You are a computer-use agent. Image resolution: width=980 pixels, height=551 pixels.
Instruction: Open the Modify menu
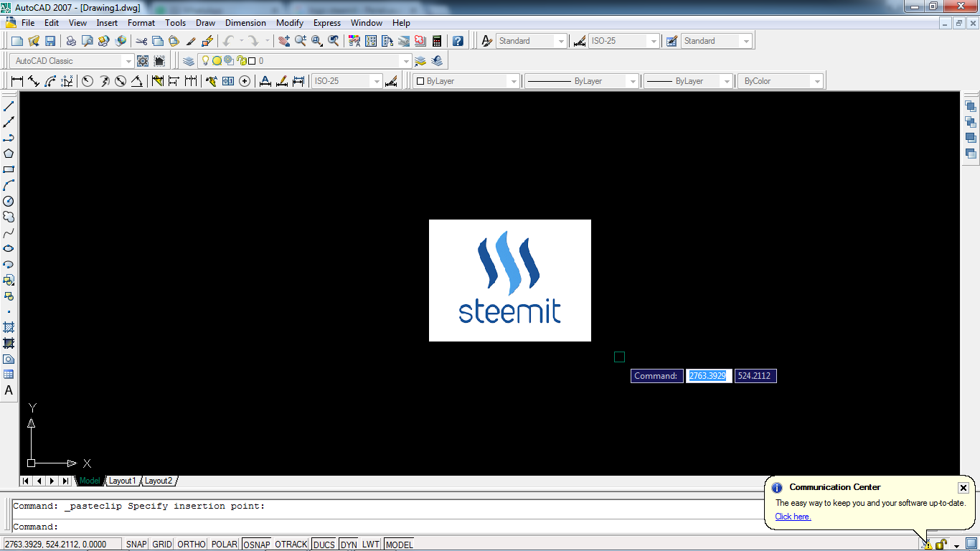coord(290,23)
